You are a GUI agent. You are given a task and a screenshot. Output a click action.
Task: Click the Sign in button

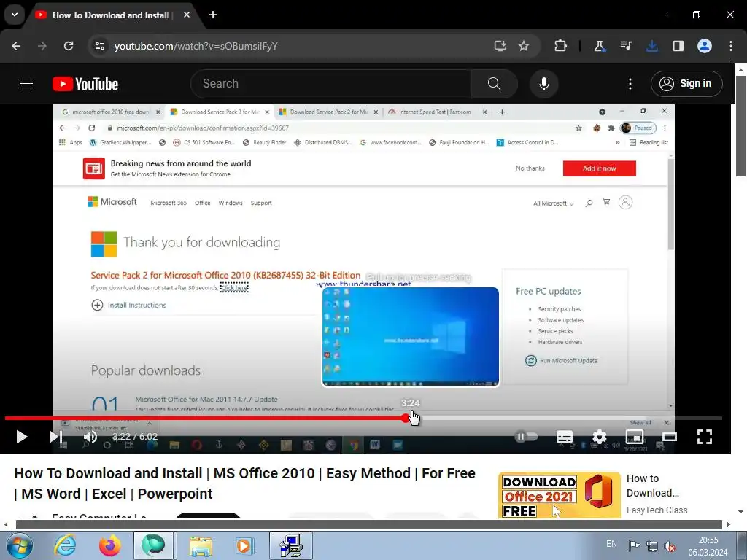[x=686, y=84]
